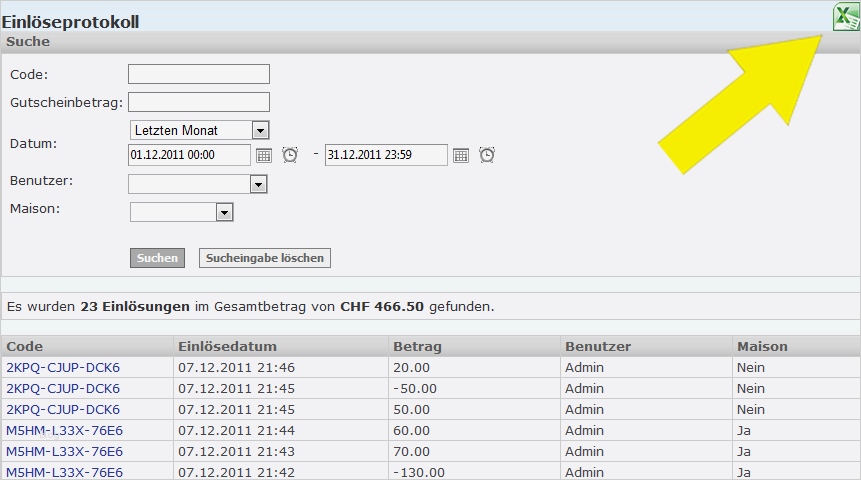The image size is (861, 480).
Task: Open time picker for start date
Action: click(x=290, y=155)
